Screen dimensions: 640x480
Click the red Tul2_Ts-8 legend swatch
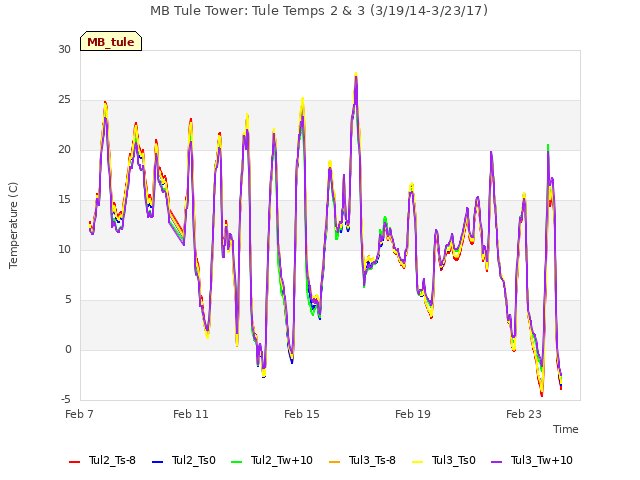(x=74, y=462)
